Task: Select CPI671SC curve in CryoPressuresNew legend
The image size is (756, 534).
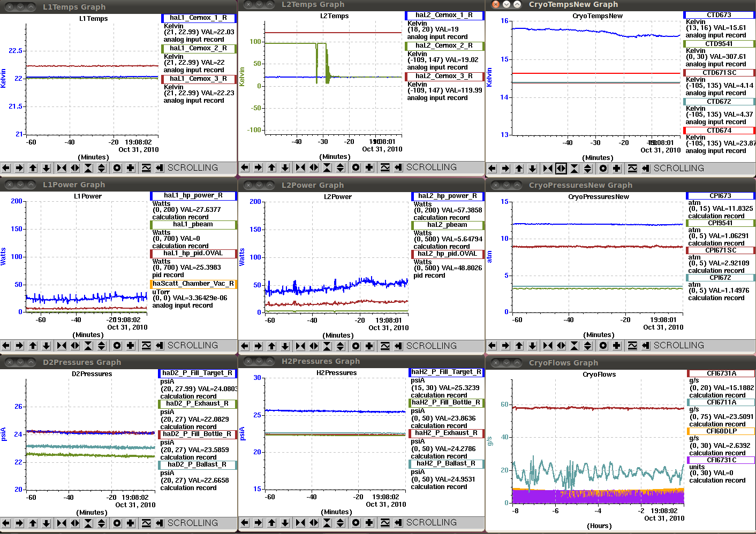Action: pos(721,250)
